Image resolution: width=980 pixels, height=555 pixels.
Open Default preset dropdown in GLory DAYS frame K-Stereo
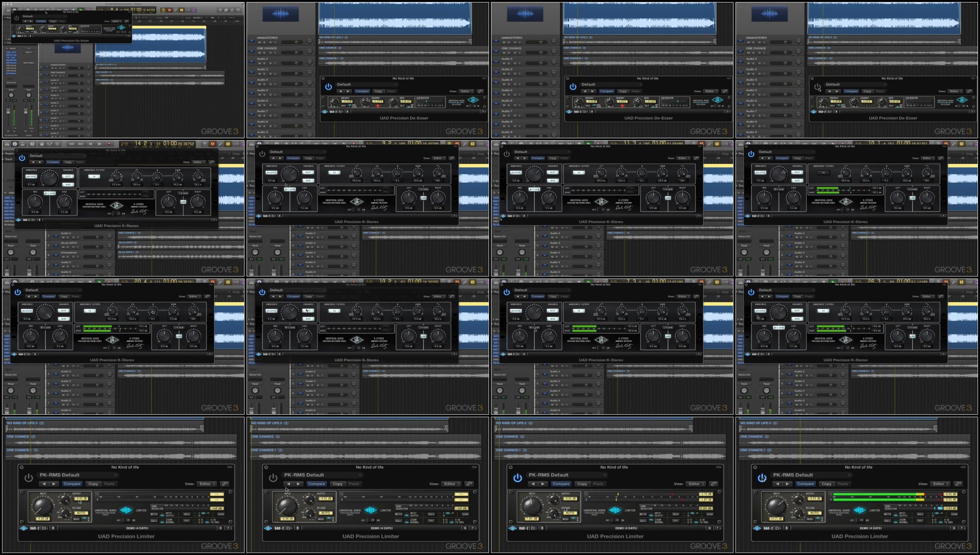pyautogui.click(x=57, y=156)
